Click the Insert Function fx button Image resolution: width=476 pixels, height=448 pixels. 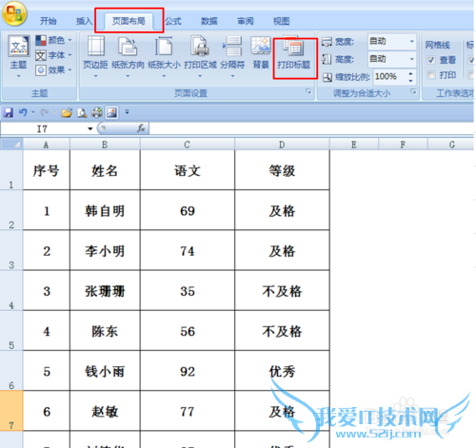click(x=141, y=128)
